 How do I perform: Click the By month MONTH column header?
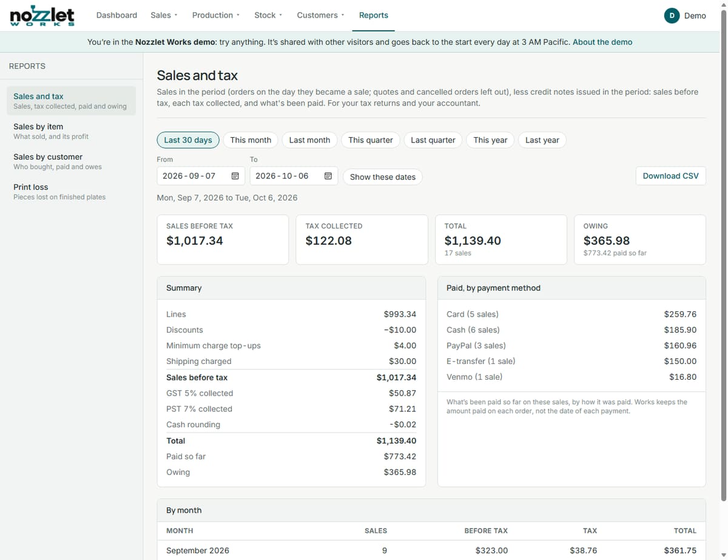point(180,531)
